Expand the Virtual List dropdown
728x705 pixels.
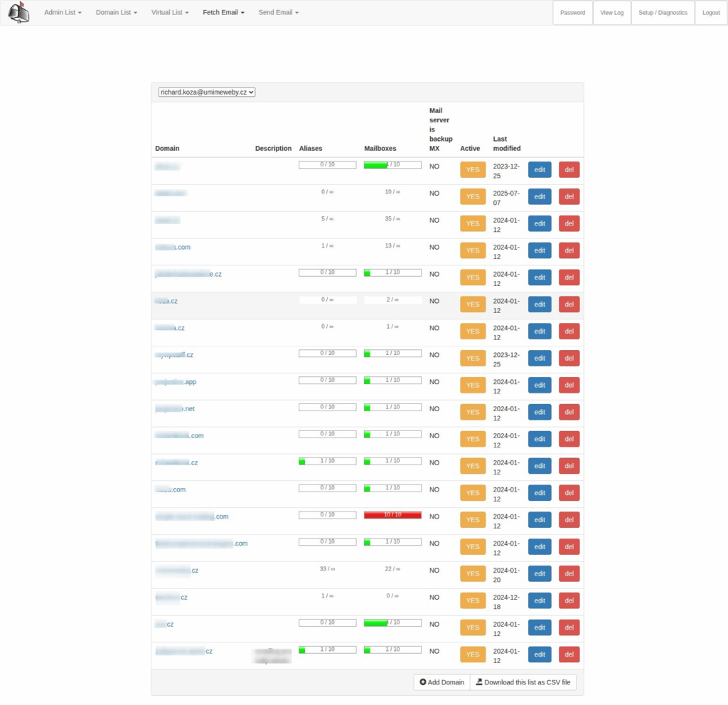click(170, 13)
